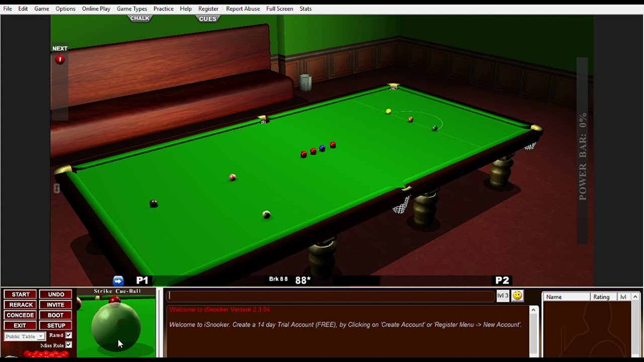
Task: Select the green ball on the table
Action: pos(435,128)
